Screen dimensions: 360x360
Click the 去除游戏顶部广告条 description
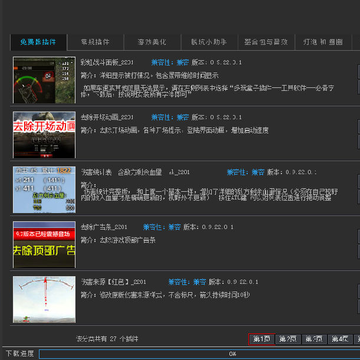(x=127, y=240)
